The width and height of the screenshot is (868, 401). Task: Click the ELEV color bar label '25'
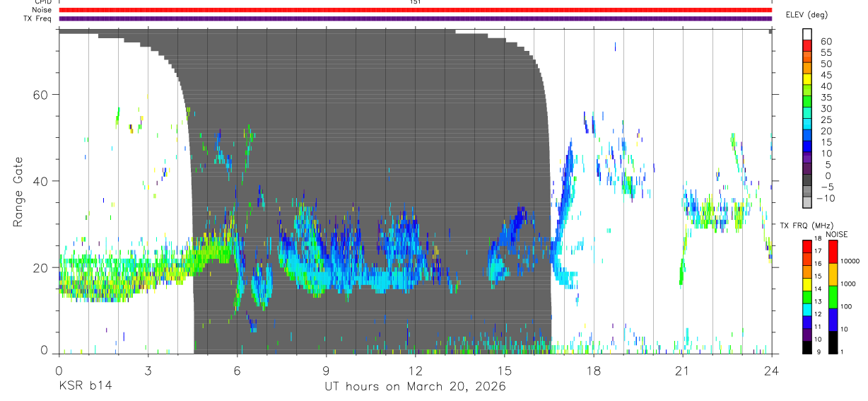826,120
